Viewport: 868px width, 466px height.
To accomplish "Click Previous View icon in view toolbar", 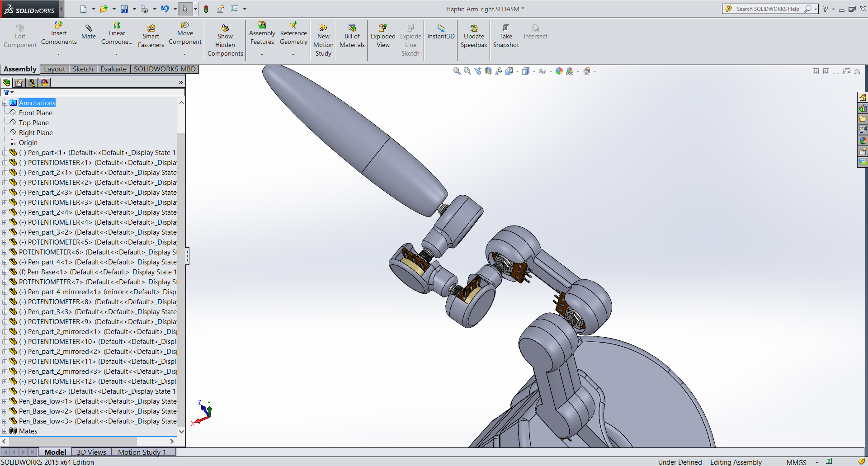I will tap(478, 71).
